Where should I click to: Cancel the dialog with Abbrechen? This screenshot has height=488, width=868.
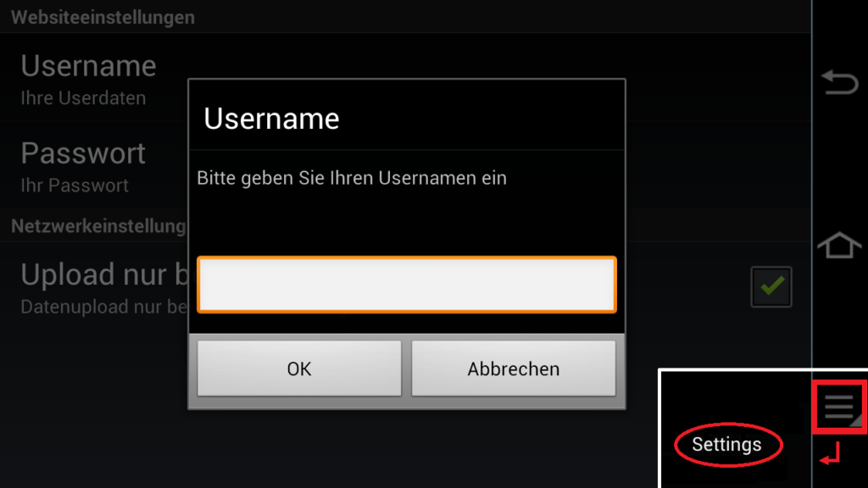[513, 368]
